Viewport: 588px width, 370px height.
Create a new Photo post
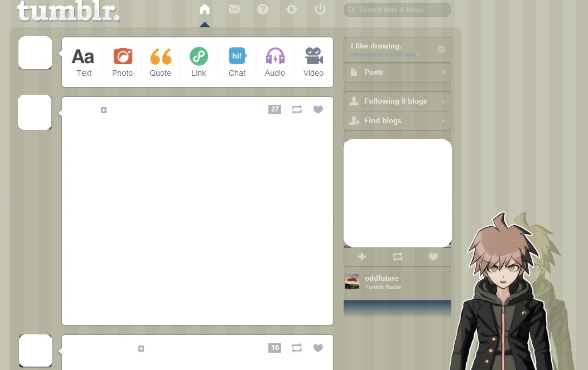tap(123, 62)
